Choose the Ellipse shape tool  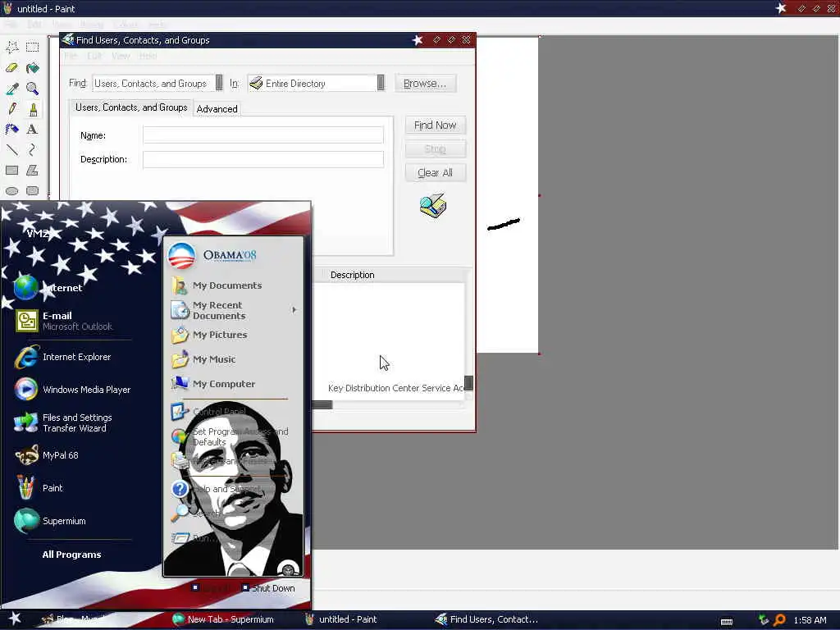(11, 190)
